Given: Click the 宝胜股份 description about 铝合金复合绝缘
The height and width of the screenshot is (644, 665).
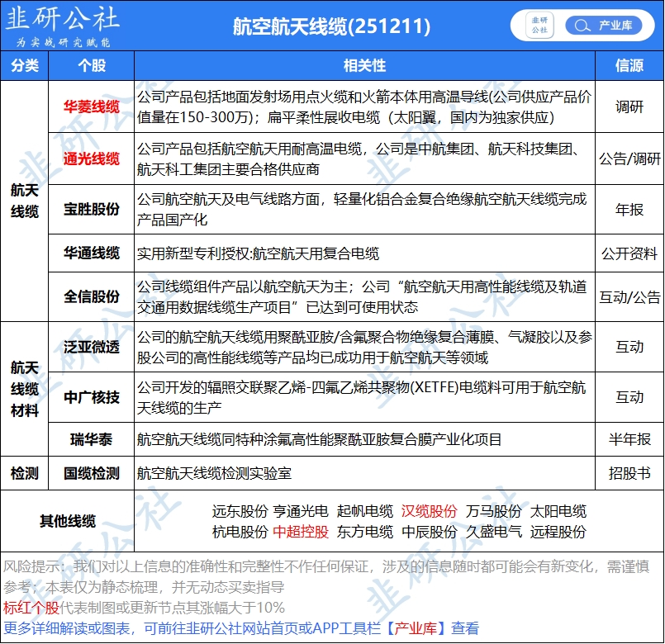Looking at the screenshot, I should point(362,210).
